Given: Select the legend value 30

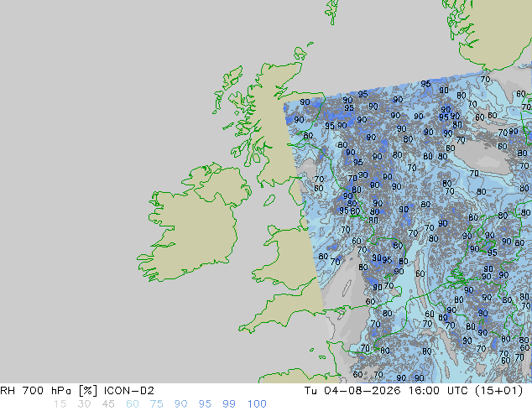Looking at the screenshot, I should click(84, 404).
